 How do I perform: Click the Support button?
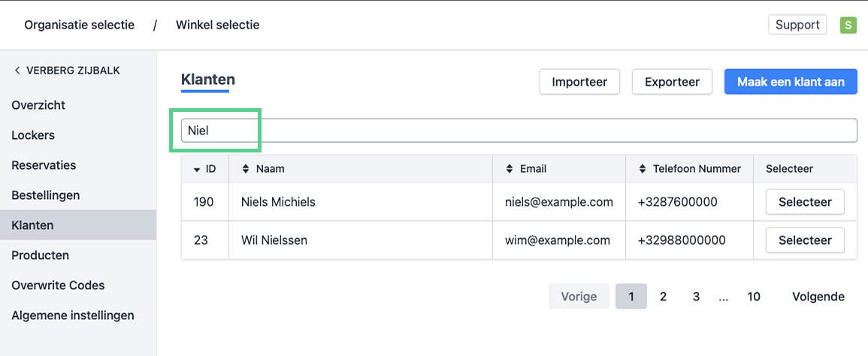797,25
